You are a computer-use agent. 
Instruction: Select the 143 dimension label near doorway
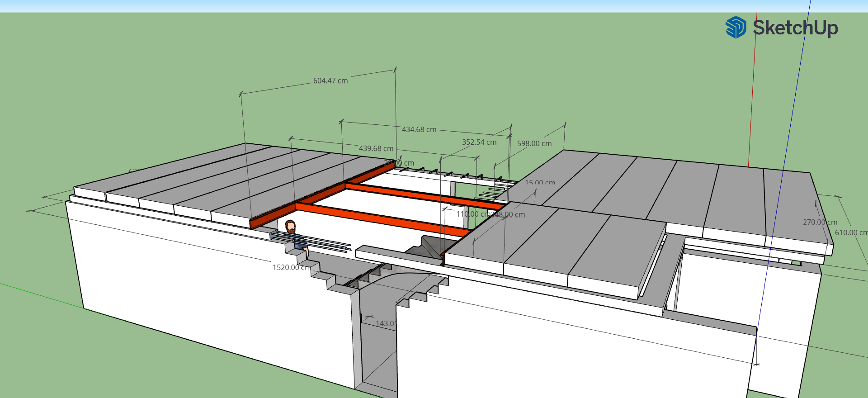click(386, 323)
